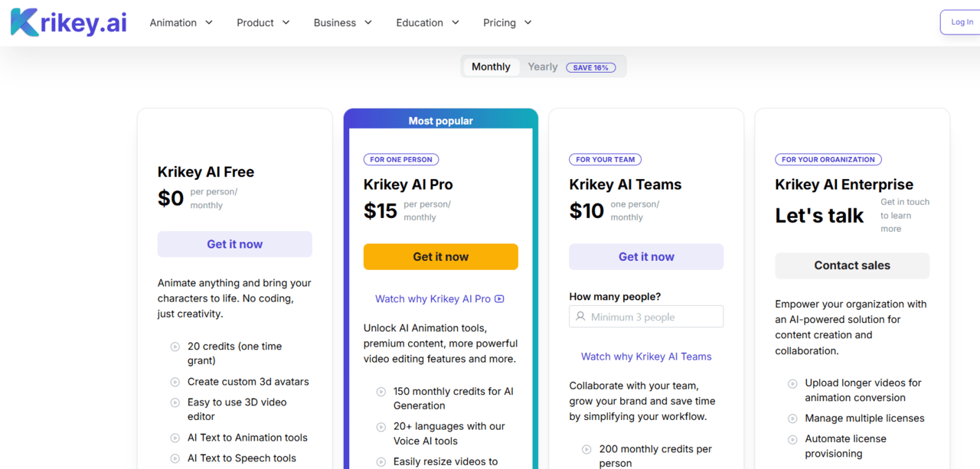Screen dimensions: 980x469
Task: Click the SAVE 16% badge
Action: coord(590,67)
